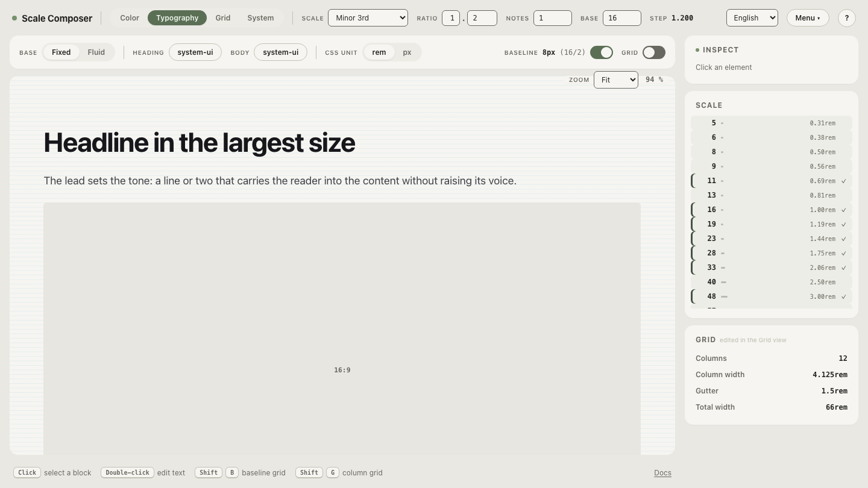Select rem as CSS unit
The width and height of the screenshot is (868, 488).
(379, 52)
